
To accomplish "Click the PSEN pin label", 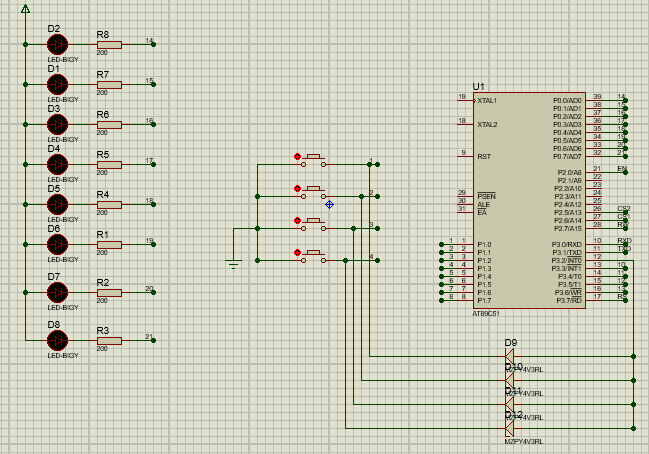I will pyautogui.click(x=486, y=197).
